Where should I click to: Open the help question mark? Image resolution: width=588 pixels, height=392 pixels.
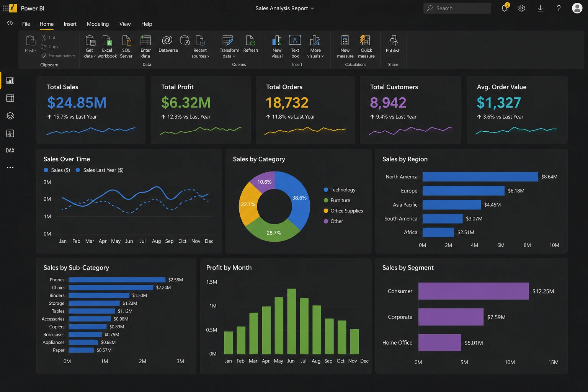[559, 8]
